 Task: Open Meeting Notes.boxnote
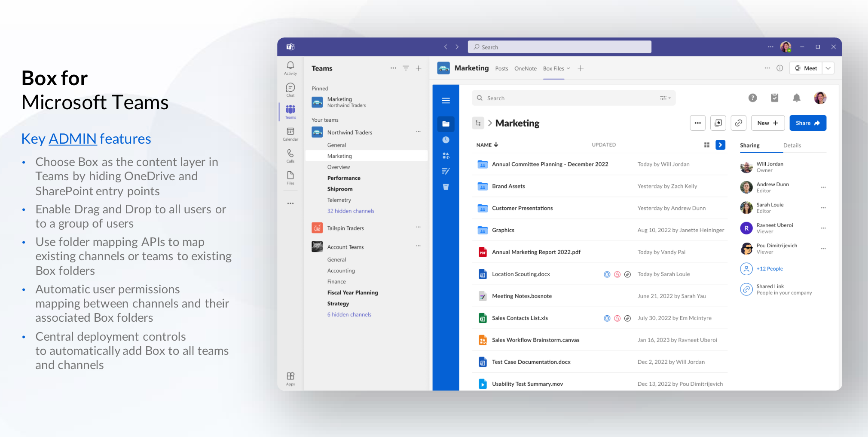pos(600,296)
